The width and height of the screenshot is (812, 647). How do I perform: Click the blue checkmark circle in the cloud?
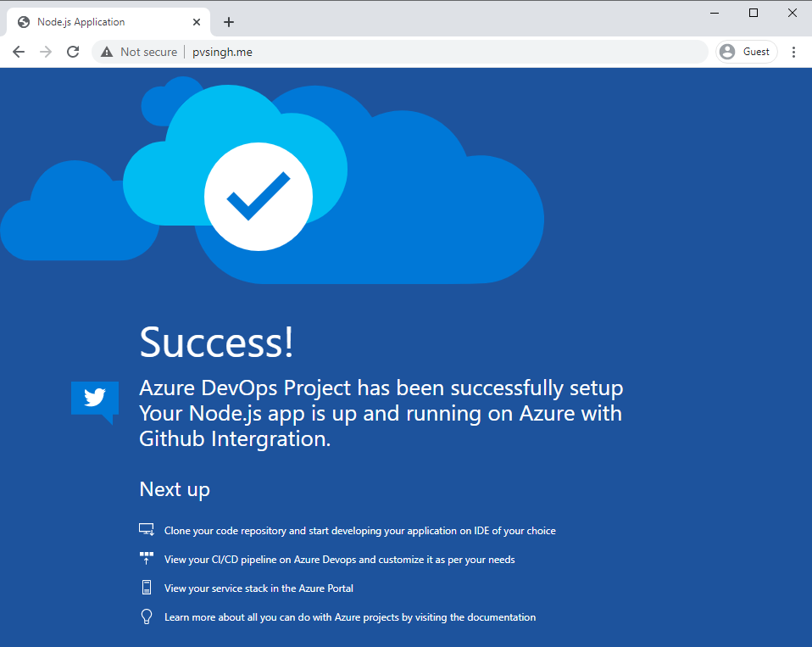[x=259, y=196]
